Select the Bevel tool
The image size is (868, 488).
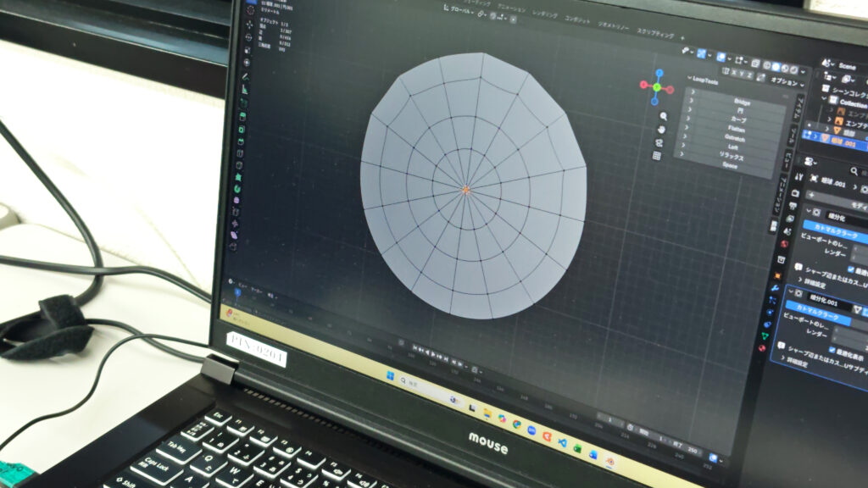tap(241, 141)
